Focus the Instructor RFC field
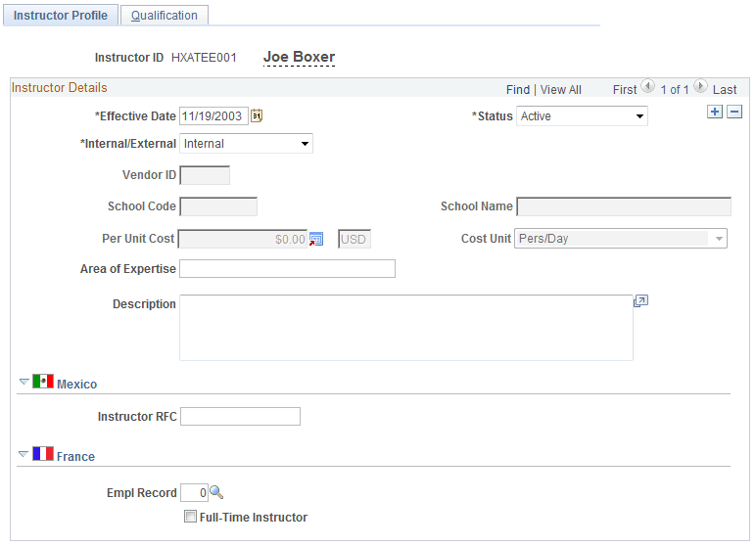 240,417
